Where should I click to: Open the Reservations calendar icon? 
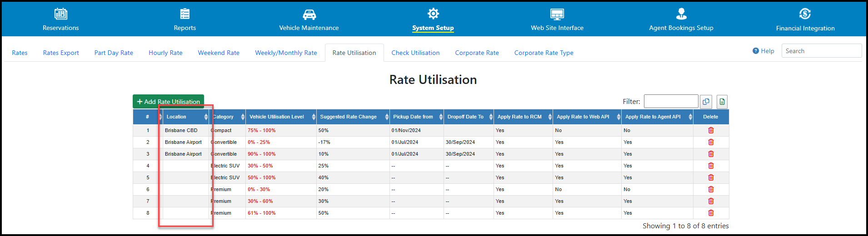[x=61, y=14]
